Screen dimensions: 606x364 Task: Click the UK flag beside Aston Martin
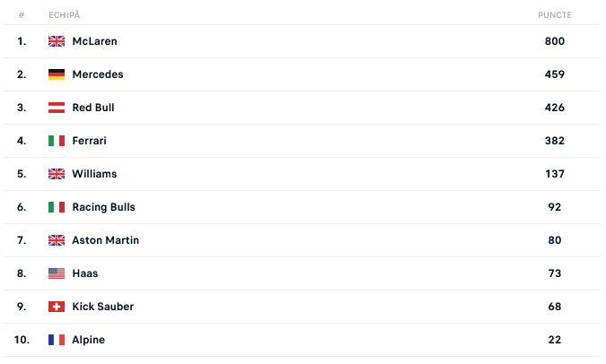(57, 240)
